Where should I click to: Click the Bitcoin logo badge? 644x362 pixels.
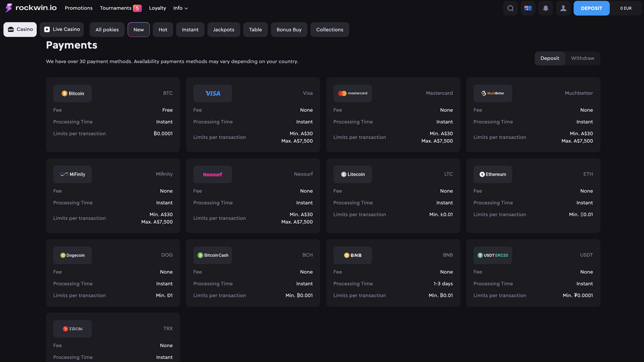(72, 93)
